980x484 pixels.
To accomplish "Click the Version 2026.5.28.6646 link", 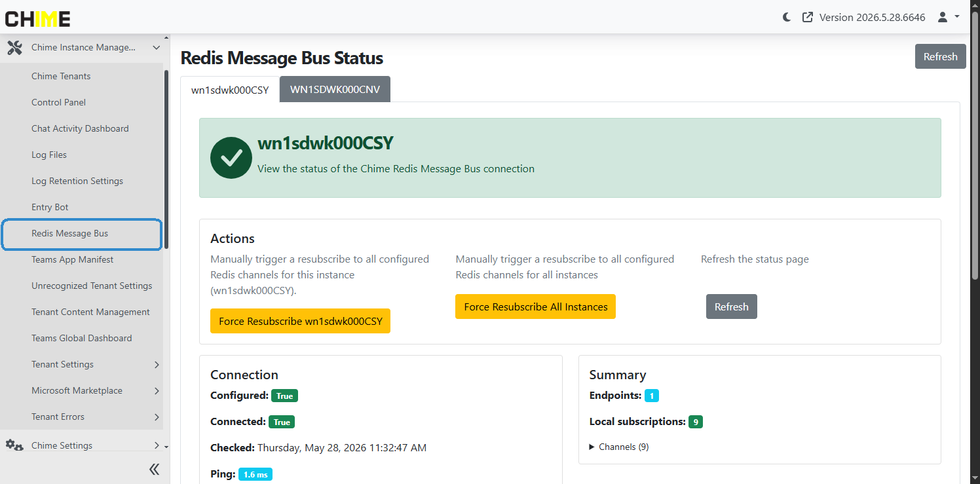I will (x=872, y=18).
